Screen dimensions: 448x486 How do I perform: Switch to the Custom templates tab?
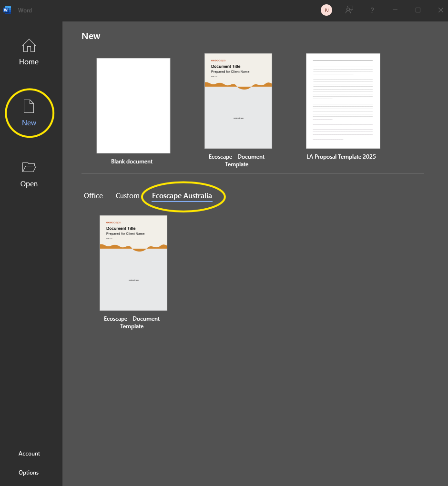tap(127, 195)
